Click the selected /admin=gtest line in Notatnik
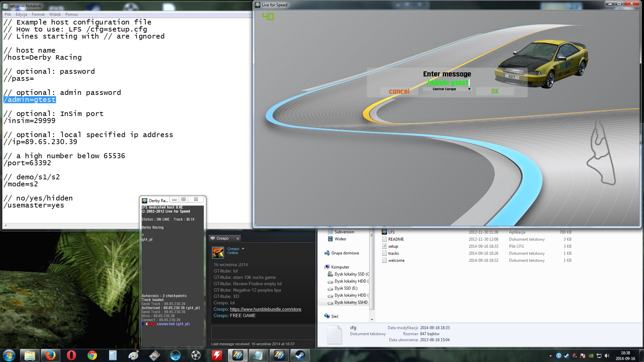Screen dimensions: 644x362 pyautogui.click(x=30, y=100)
